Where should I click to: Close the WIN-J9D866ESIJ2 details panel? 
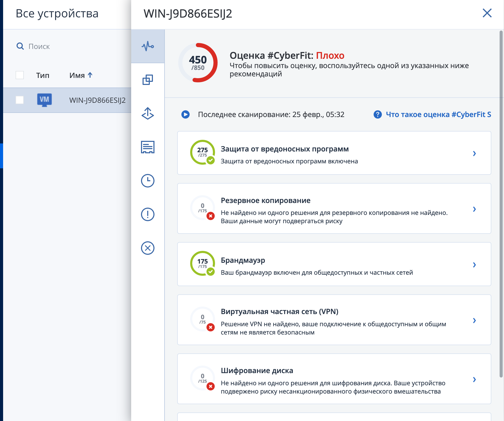tap(487, 13)
